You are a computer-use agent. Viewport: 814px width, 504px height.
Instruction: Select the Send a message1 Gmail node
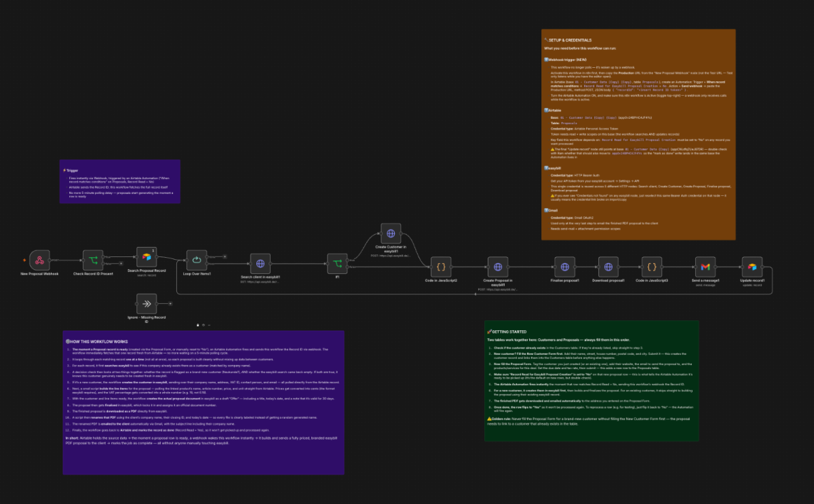[705, 267]
